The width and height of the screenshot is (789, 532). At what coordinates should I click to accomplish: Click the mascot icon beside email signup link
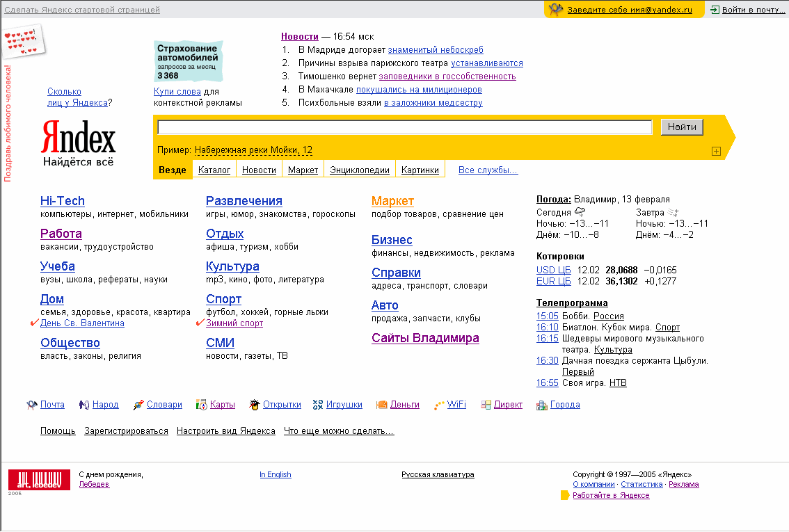pyautogui.click(x=556, y=9)
